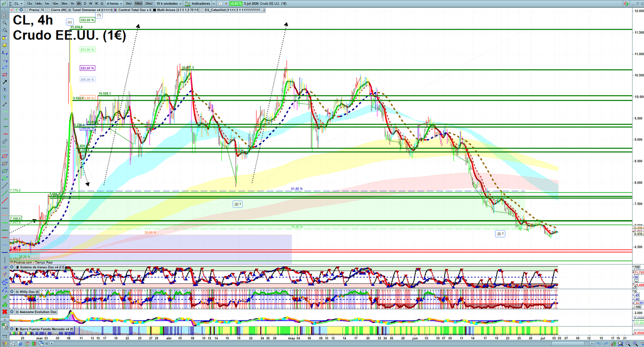Screen dimensions: 644x347
Task: Click the bell alert with cursor tool
Action: 4,38
